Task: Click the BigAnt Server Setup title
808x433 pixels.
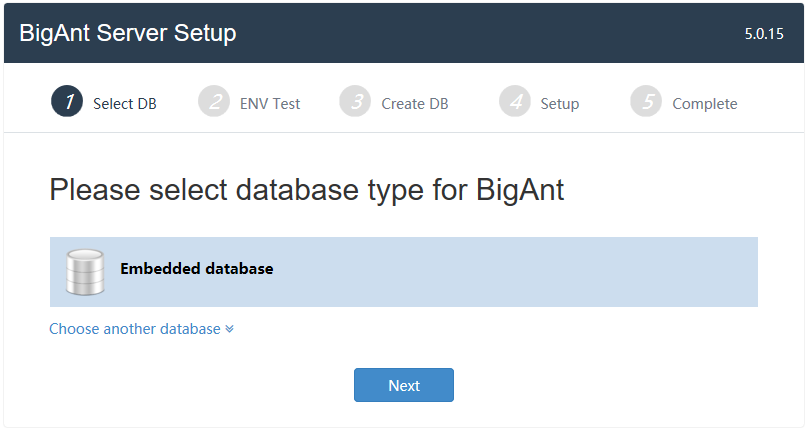Action: tap(128, 33)
